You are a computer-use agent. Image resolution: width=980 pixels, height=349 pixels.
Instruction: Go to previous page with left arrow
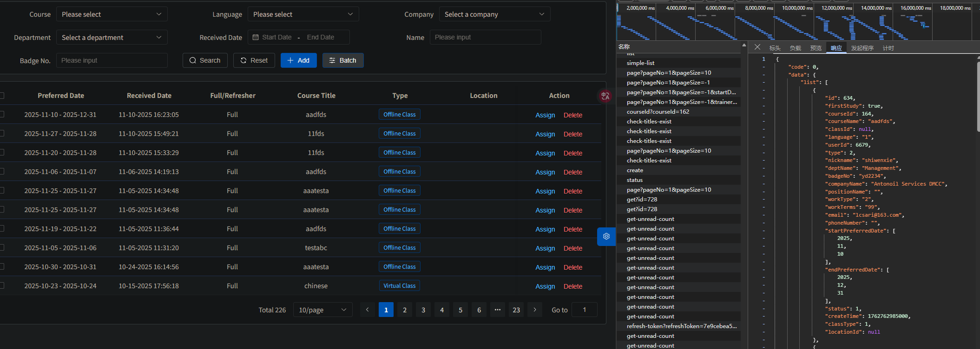click(x=368, y=310)
